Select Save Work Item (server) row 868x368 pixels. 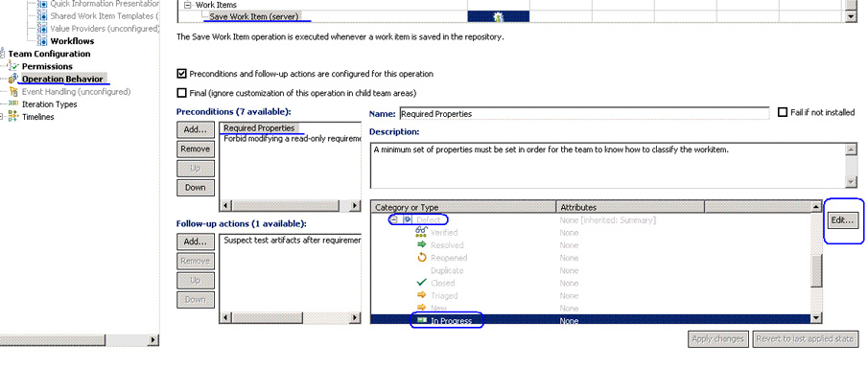coord(253,16)
